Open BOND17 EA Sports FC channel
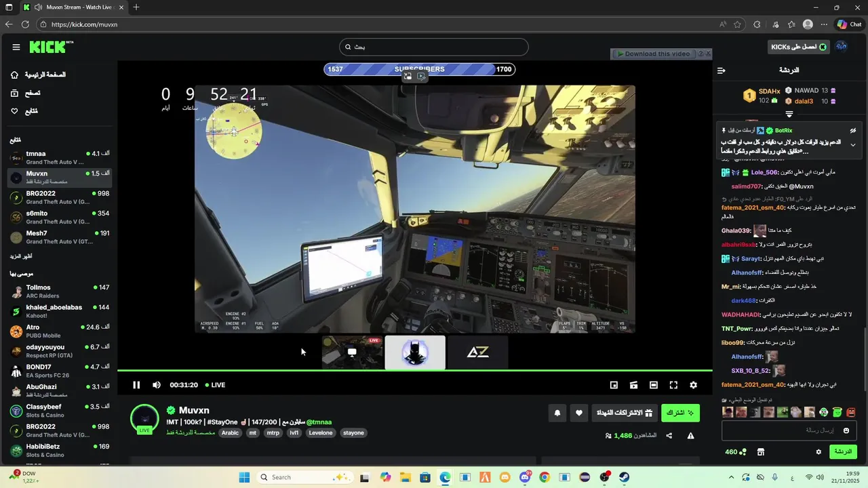 click(60, 371)
